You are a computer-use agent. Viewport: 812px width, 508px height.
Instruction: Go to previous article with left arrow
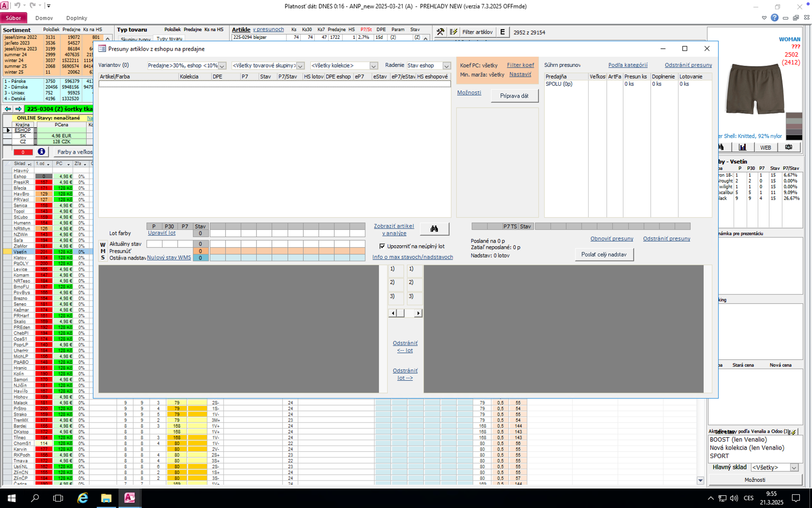click(x=8, y=109)
